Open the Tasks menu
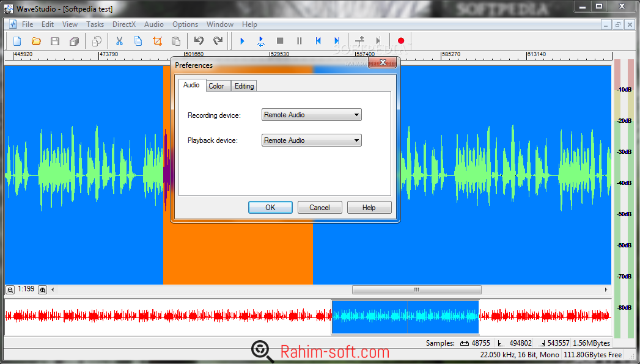This screenshot has height=364, width=640. (95, 24)
